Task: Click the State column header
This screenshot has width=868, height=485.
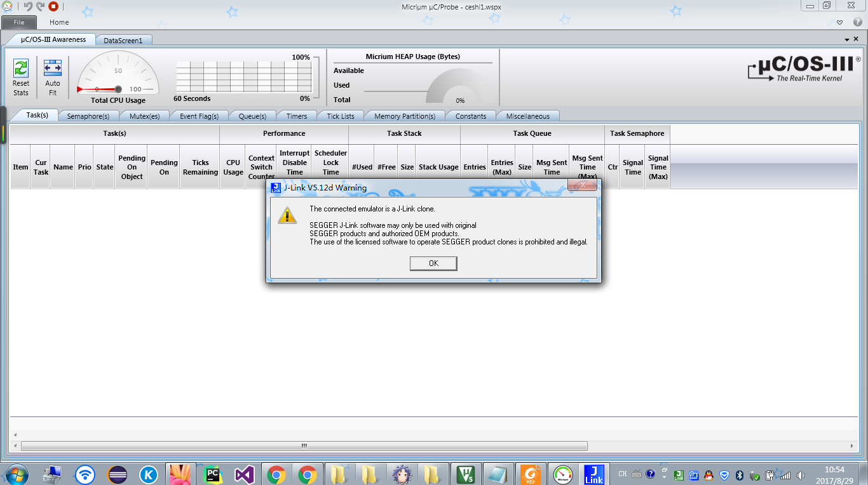Action: coord(105,167)
